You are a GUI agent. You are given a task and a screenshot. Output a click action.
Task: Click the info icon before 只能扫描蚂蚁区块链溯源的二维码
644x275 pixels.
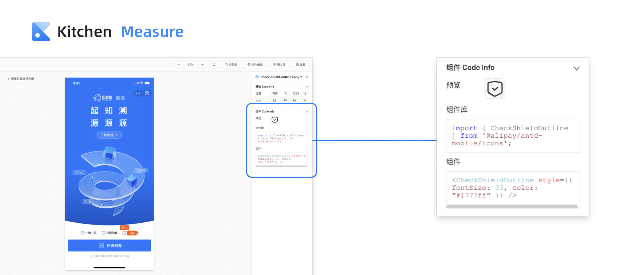tap(91, 256)
